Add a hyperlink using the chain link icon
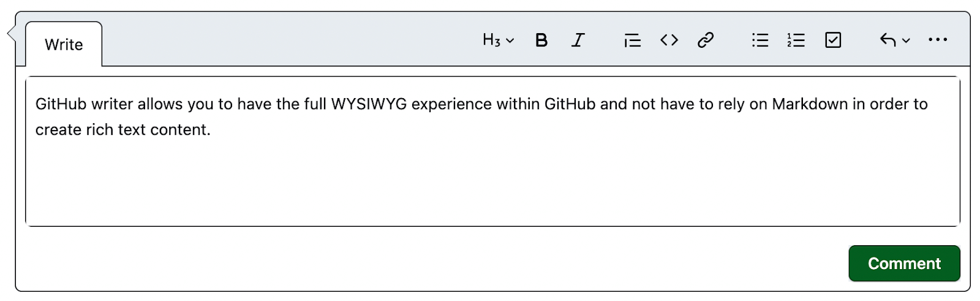 (x=706, y=40)
